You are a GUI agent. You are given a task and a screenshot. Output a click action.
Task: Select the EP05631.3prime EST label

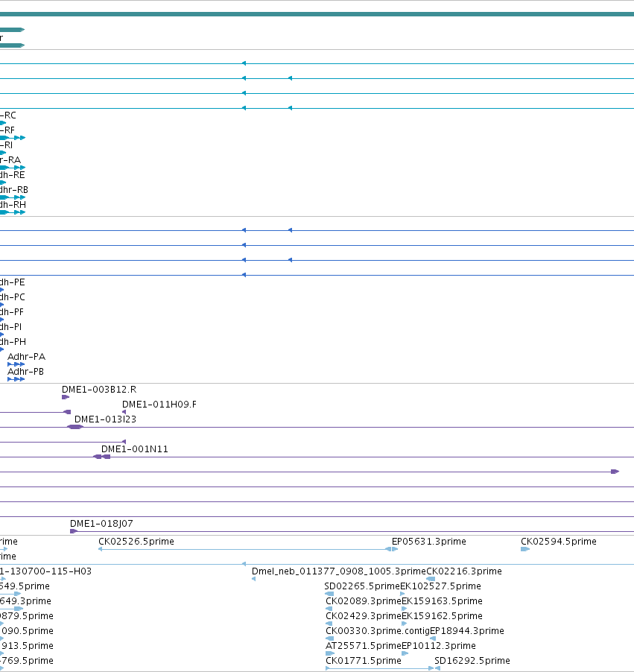(x=429, y=542)
